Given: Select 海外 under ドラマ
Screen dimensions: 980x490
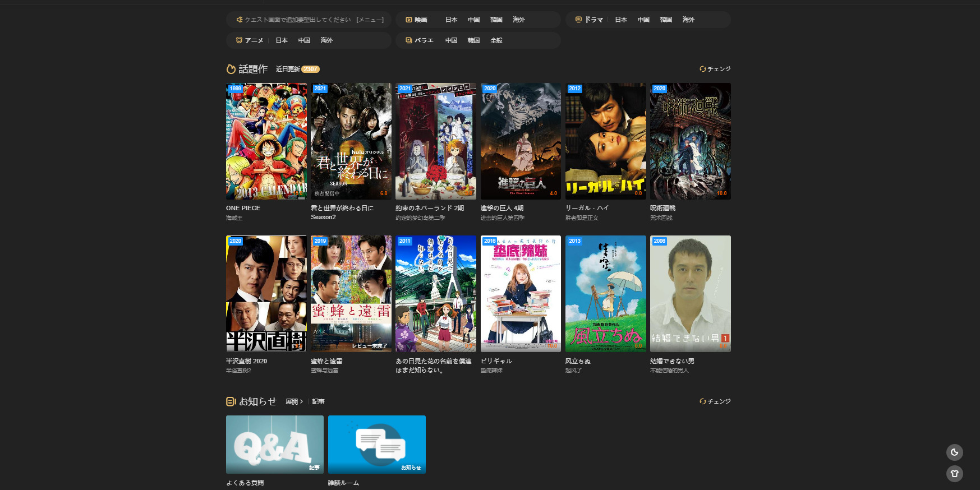Looking at the screenshot, I should pyautogui.click(x=688, y=20).
